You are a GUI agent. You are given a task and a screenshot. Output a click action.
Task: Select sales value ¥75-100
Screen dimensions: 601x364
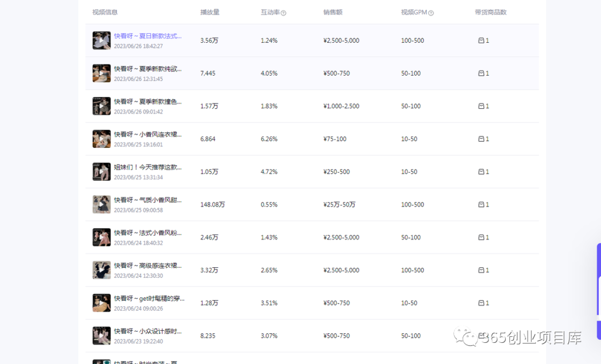(334, 139)
